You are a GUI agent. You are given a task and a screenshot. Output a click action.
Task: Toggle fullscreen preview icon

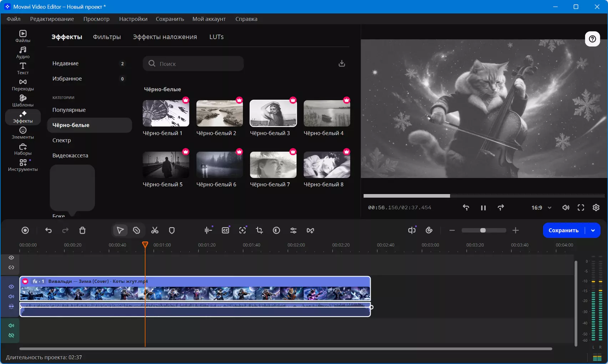click(x=581, y=208)
